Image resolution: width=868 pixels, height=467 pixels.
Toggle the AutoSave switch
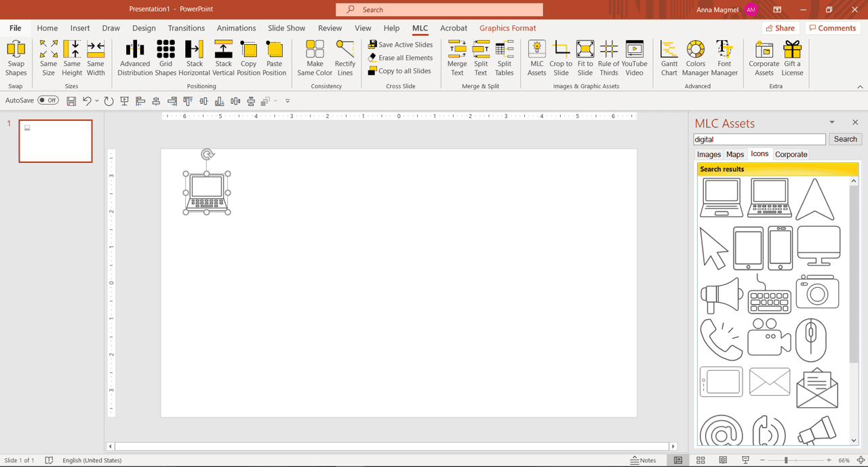[x=48, y=100]
